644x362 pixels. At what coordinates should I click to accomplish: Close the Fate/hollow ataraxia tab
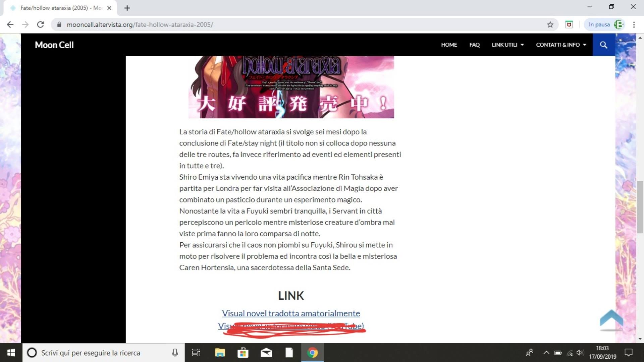(109, 8)
